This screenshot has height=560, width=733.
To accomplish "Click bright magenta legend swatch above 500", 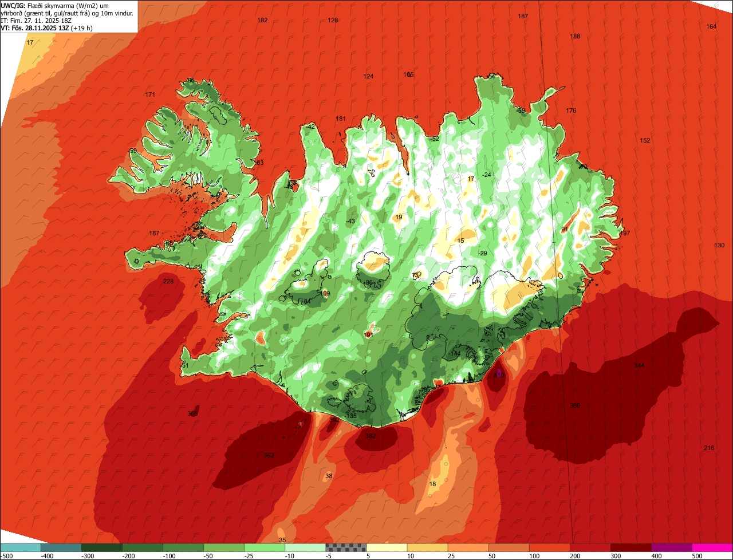I will coord(712,547).
